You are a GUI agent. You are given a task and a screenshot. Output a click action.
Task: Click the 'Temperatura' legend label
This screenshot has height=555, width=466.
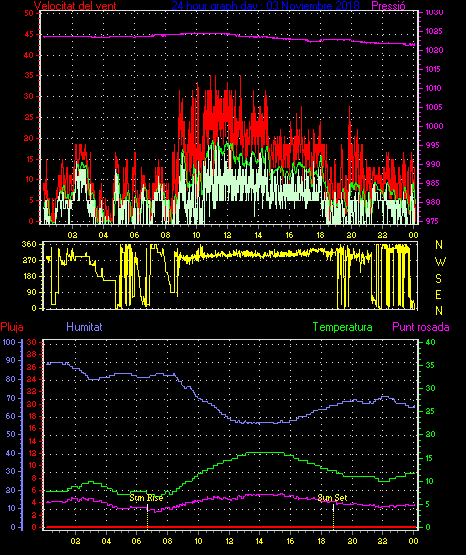coord(342,327)
